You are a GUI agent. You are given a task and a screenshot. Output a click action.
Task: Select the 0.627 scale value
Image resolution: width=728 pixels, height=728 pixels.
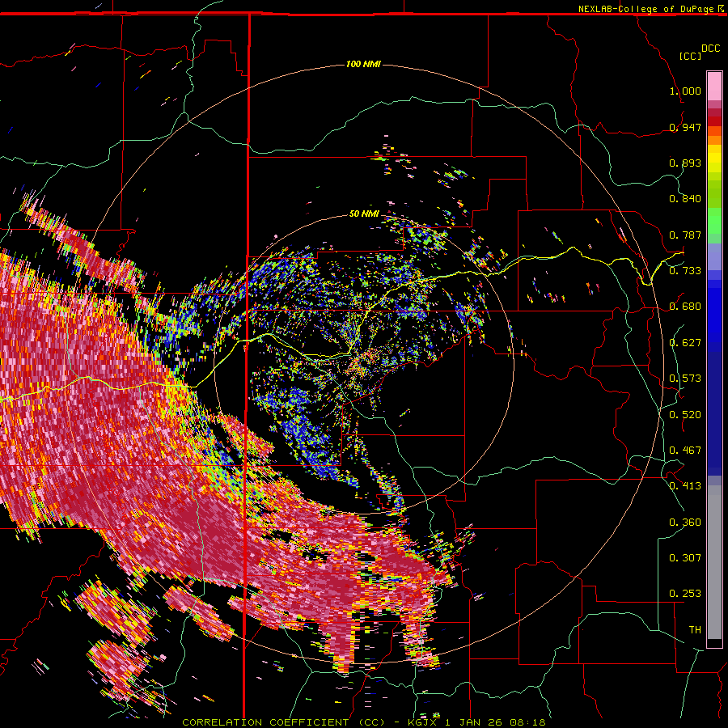(x=685, y=343)
